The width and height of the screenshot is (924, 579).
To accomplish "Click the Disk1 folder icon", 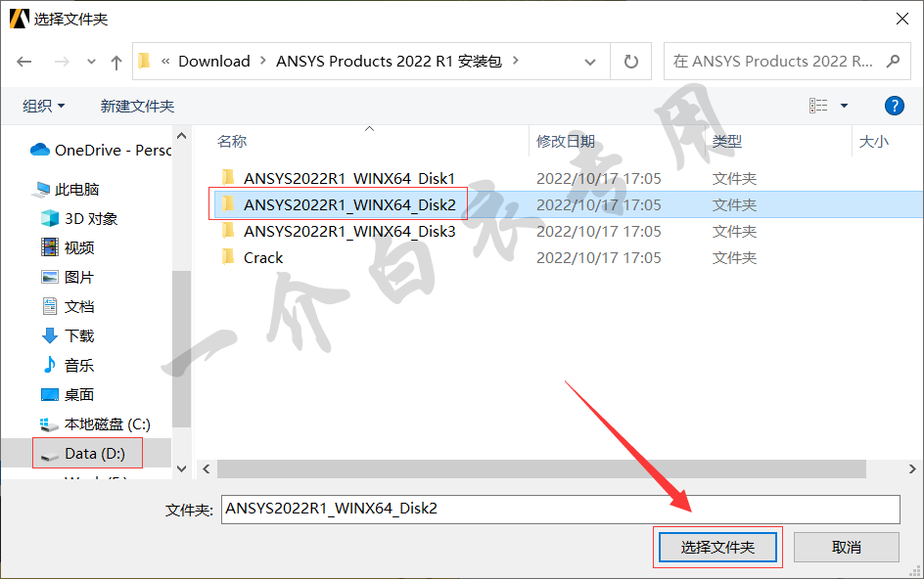I will tap(228, 177).
